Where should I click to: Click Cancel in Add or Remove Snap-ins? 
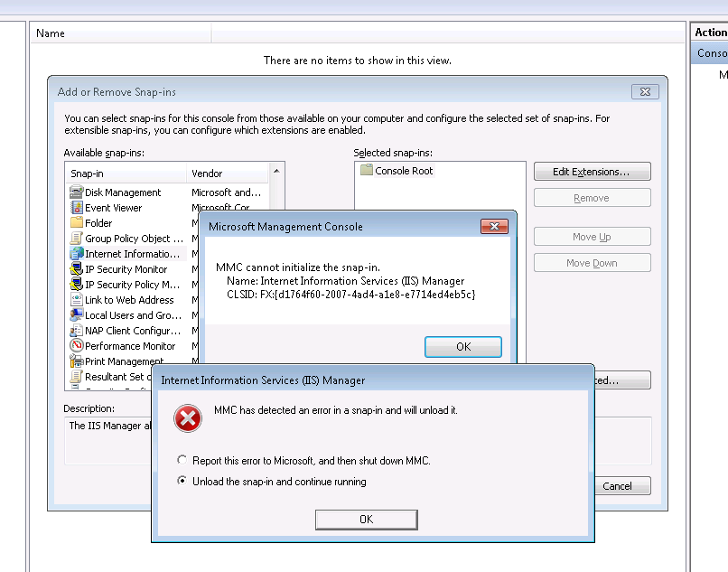point(618,486)
